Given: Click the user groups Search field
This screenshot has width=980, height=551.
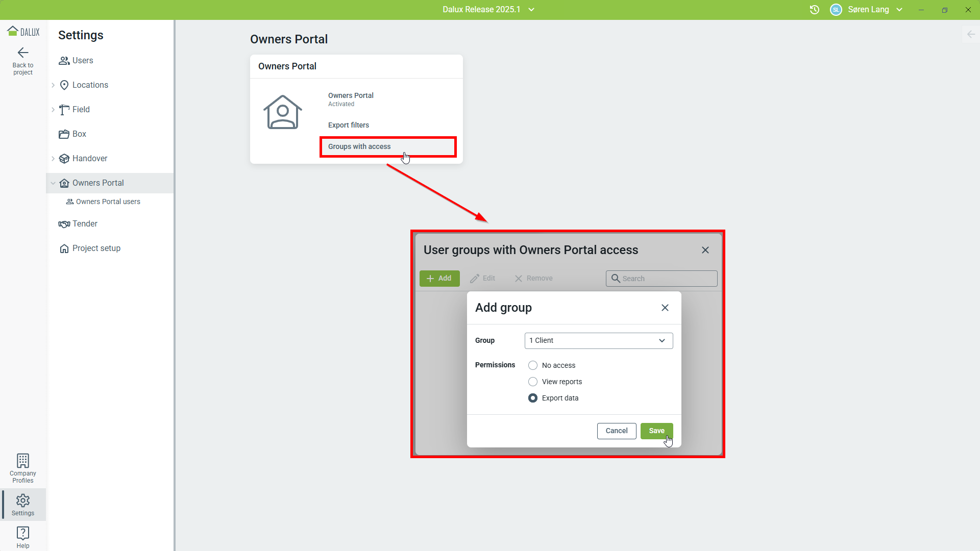Looking at the screenshot, I should point(661,279).
